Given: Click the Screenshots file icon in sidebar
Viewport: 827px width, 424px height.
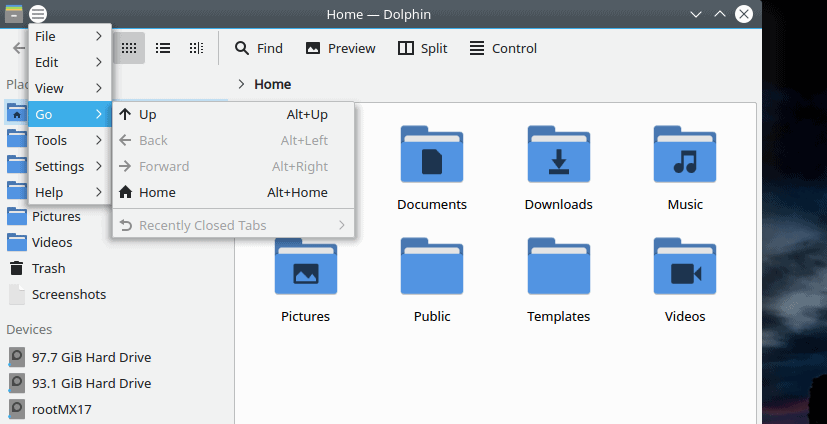Looking at the screenshot, I should (x=17, y=294).
